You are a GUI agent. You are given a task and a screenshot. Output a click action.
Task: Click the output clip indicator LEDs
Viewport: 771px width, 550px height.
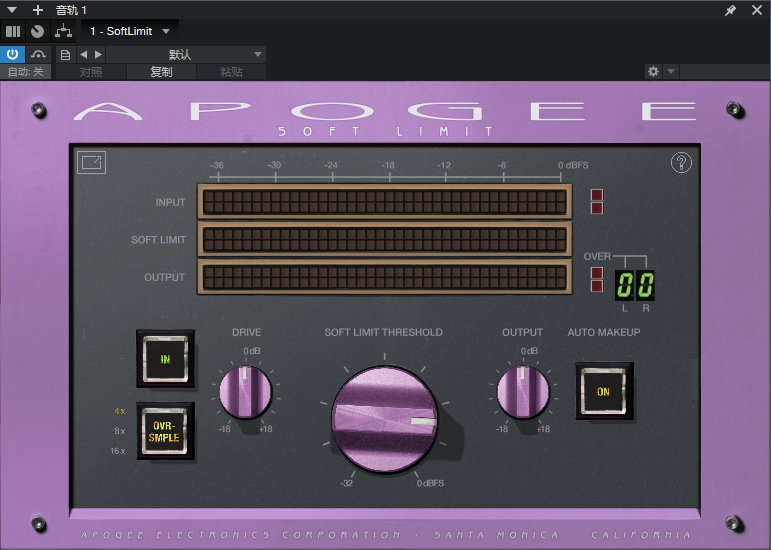597,280
